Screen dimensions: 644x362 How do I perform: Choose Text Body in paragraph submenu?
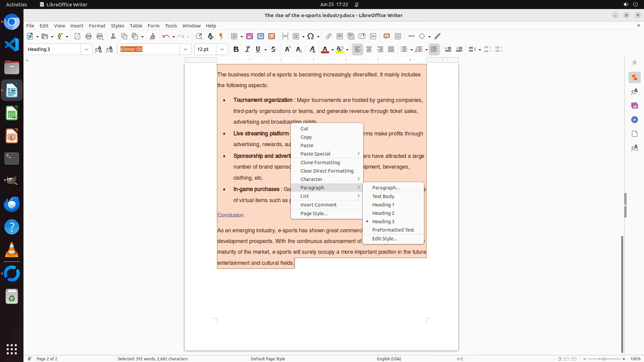[x=383, y=196]
